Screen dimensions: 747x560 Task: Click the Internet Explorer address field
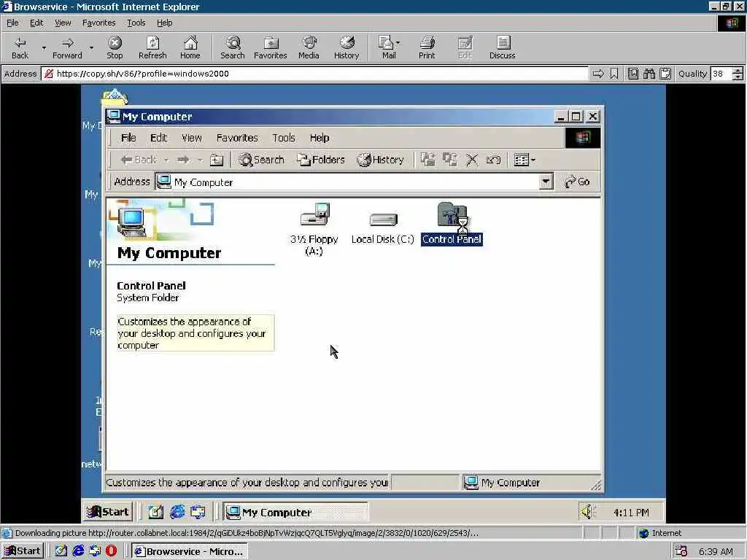coord(314,74)
